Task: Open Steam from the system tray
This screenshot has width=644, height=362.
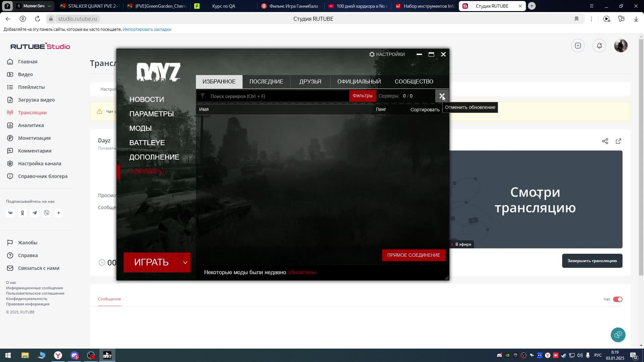Action: tap(563, 355)
